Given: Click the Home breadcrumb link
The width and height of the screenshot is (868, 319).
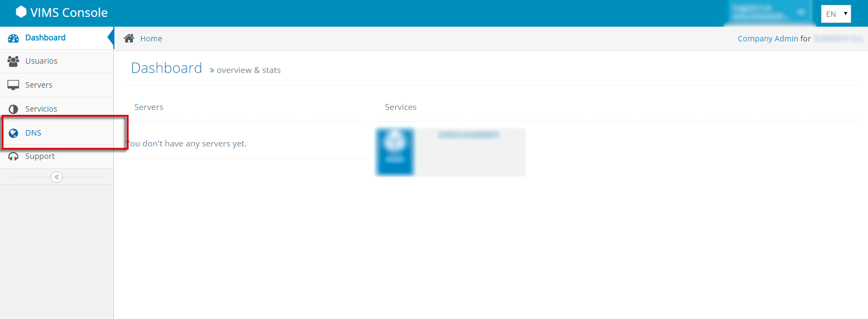Looking at the screenshot, I should tap(151, 39).
